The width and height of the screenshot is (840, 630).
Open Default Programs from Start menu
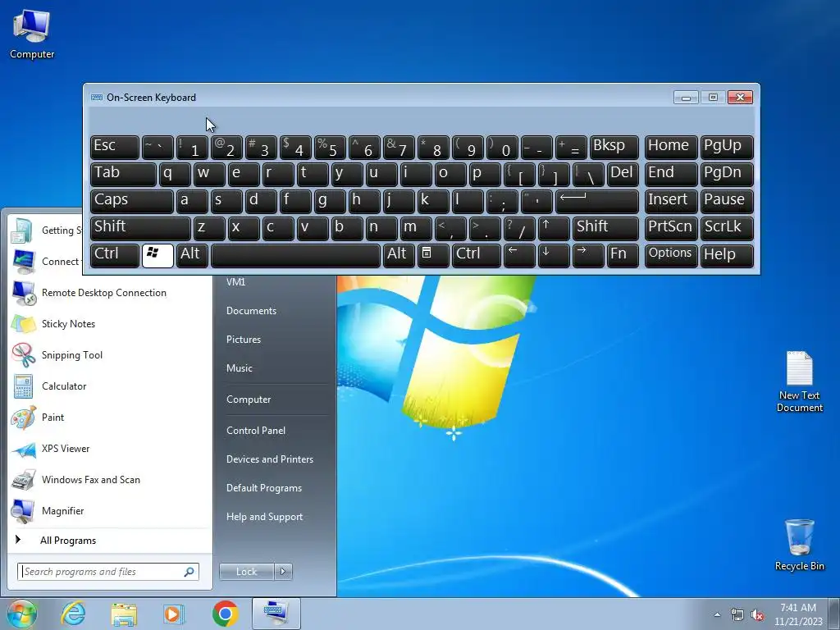(x=275, y=489)
